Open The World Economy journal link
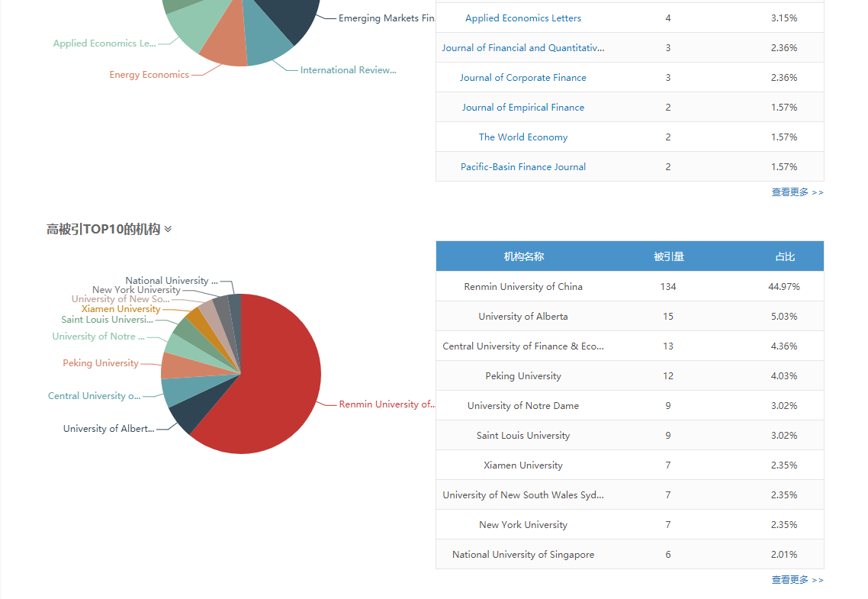This screenshot has height=599, width=868. [x=523, y=137]
